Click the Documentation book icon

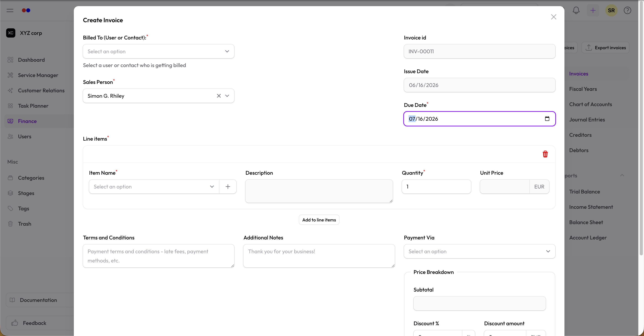[12, 300]
